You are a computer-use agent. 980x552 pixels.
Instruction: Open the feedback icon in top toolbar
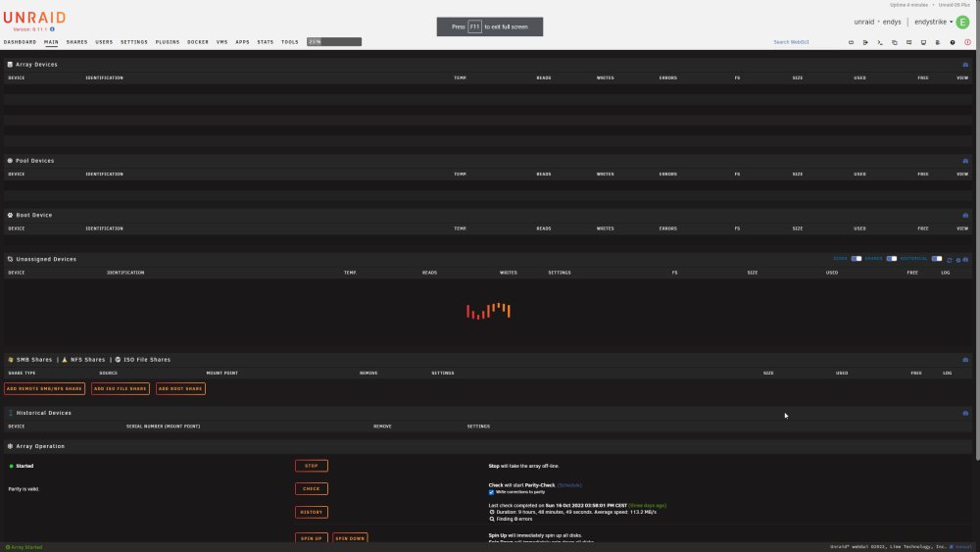(x=908, y=42)
